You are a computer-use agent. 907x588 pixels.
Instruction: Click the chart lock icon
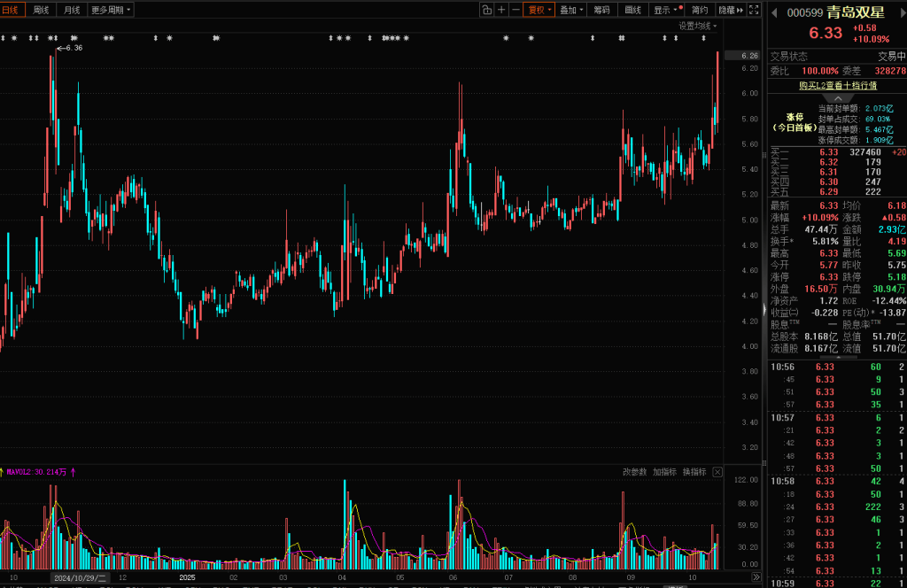[486, 10]
